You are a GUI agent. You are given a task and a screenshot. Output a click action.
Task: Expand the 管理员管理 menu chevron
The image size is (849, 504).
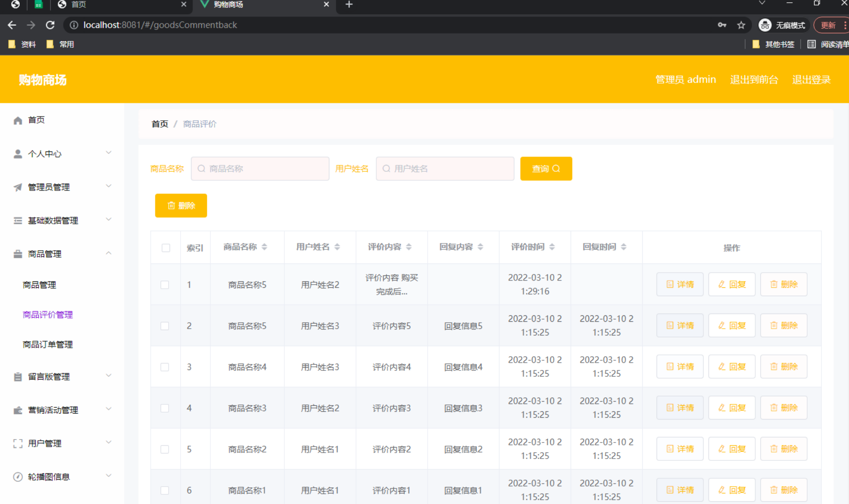(x=109, y=186)
